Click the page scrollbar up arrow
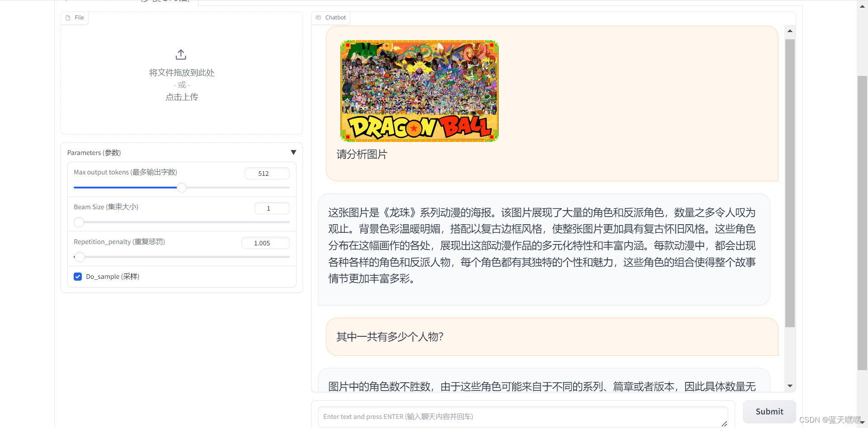The width and height of the screenshot is (868, 428). click(x=862, y=7)
